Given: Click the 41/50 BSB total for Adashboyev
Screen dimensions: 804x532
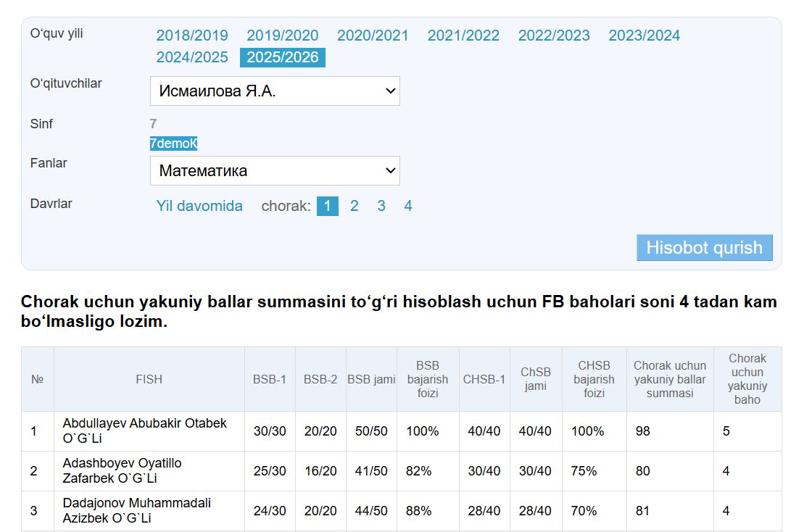Looking at the screenshot, I should pyautogui.click(x=371, y=471).
